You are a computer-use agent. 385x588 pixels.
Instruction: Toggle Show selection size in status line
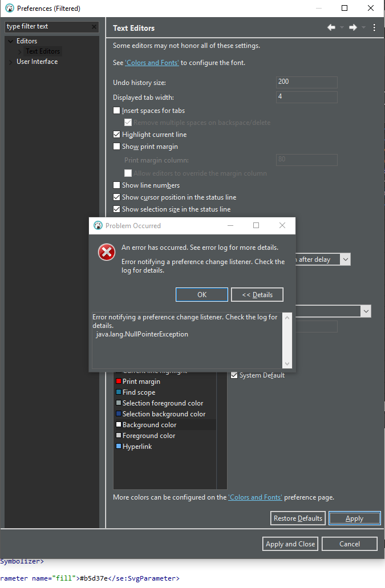coord(116,209)
